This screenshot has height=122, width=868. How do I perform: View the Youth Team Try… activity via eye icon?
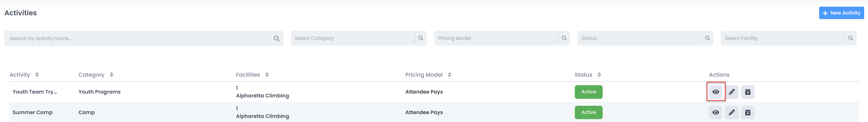tap(715, 92)
